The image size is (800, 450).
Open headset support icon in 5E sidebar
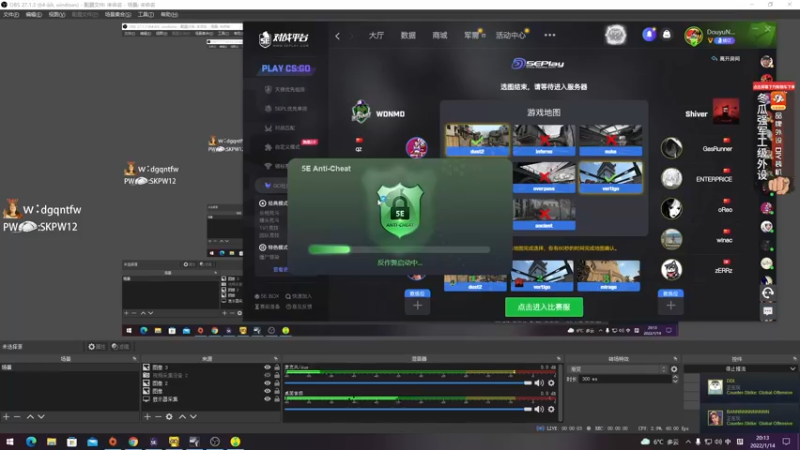(x=768, y=293)
